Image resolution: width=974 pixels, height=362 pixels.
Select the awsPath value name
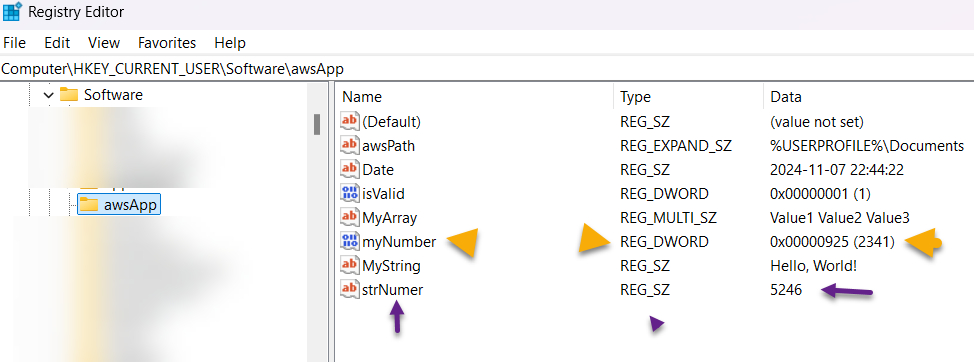pos(389,146)
